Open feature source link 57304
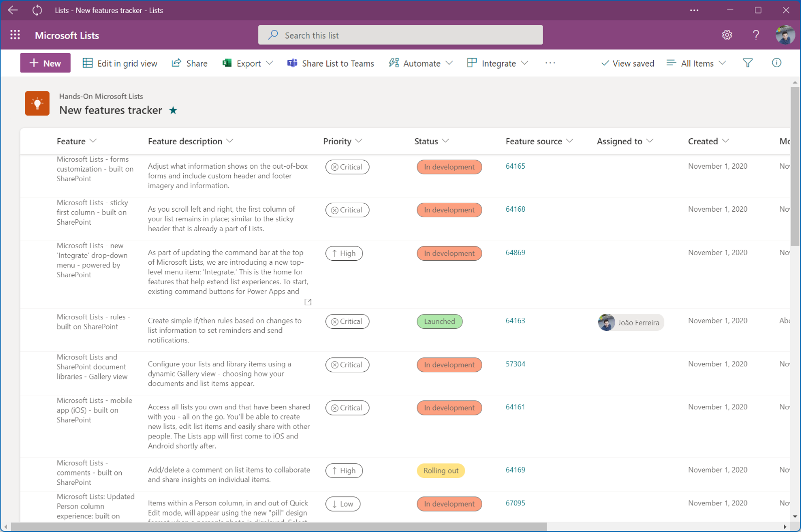 515,364
